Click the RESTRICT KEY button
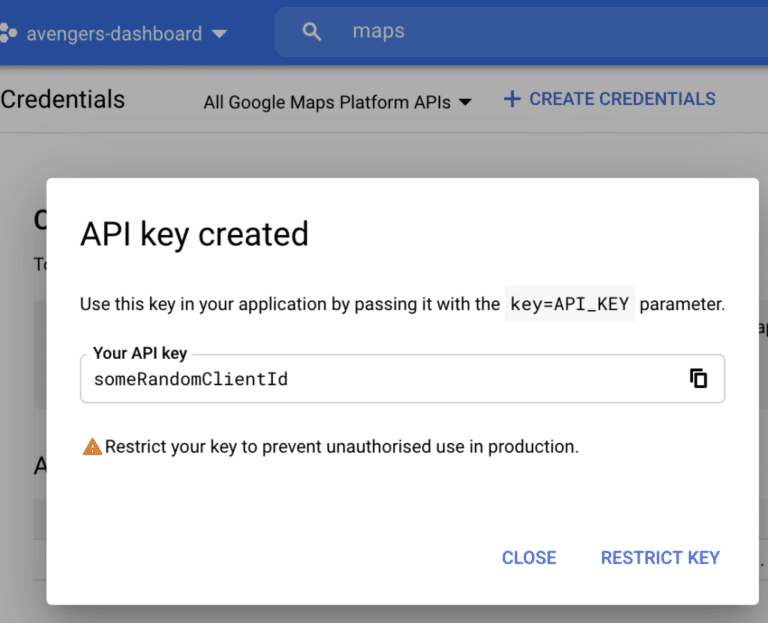This screenshot has height=623, width=768. tap(660, 557)
